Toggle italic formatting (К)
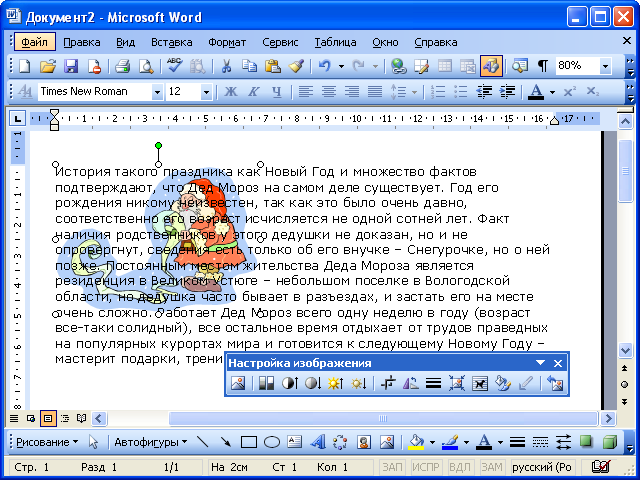Screen dimensions: 640x480 click(253, 91)
